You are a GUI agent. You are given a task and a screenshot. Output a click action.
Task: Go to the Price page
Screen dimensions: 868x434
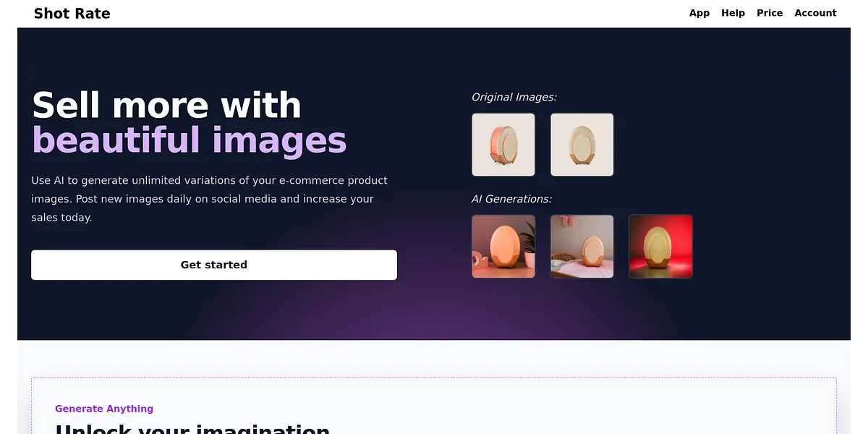(x=770, y=13)
